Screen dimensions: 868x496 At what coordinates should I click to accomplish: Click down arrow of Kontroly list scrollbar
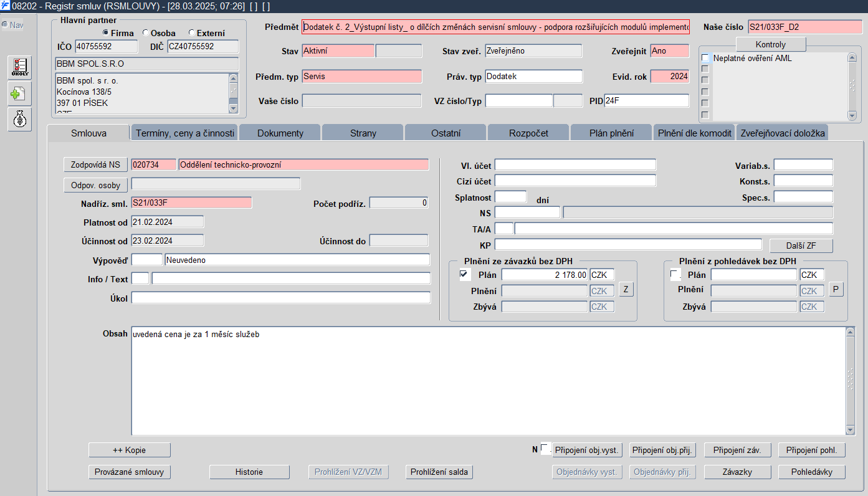(x=852, y=115)
